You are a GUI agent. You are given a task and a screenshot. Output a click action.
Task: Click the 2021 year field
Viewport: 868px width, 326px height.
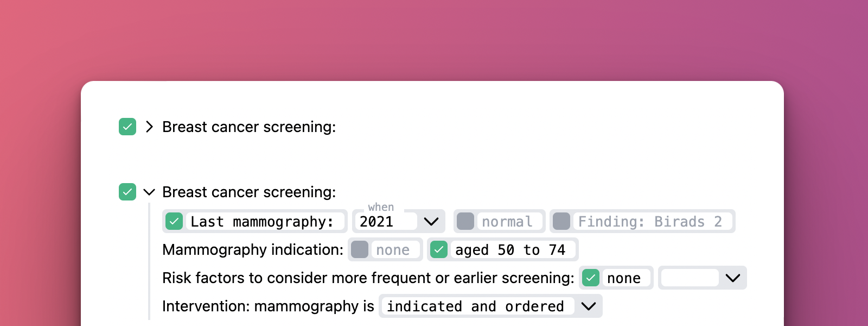tap(386, 222)
